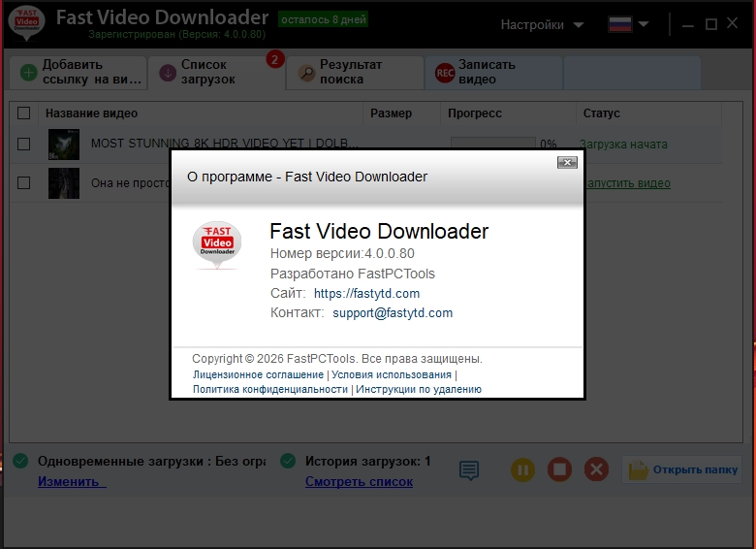Image resolution: width=756 pixels, height=549 pixels.
Task: Click the support@fastytd.com email link
Action: click(x=393, y=312)
